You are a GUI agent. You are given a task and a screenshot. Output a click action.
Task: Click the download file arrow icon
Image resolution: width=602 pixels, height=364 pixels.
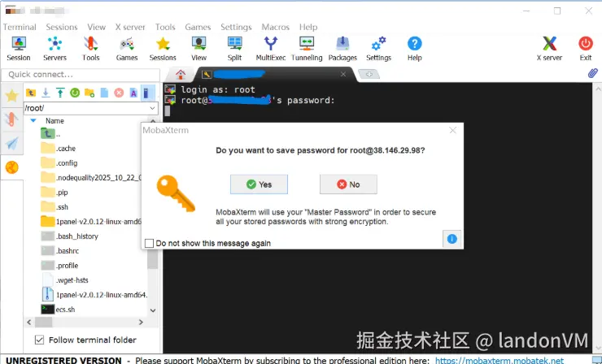[x=46, y=93]
